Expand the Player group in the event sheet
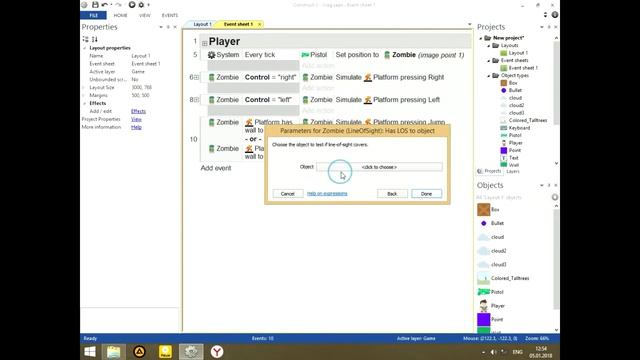The width and height of the screenshot is (640, 360). (x=204, y=43)
